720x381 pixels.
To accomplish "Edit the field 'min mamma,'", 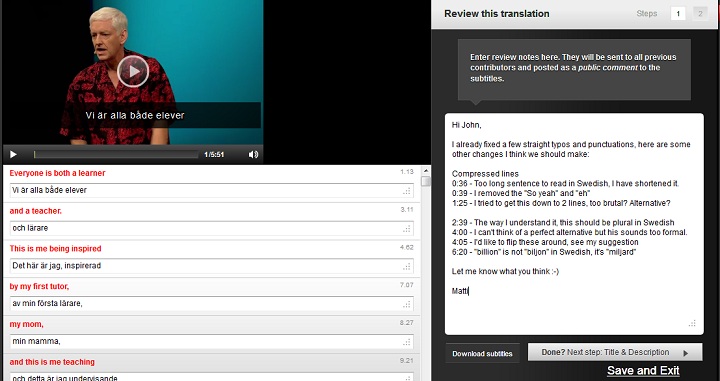I will pos(211,341).
